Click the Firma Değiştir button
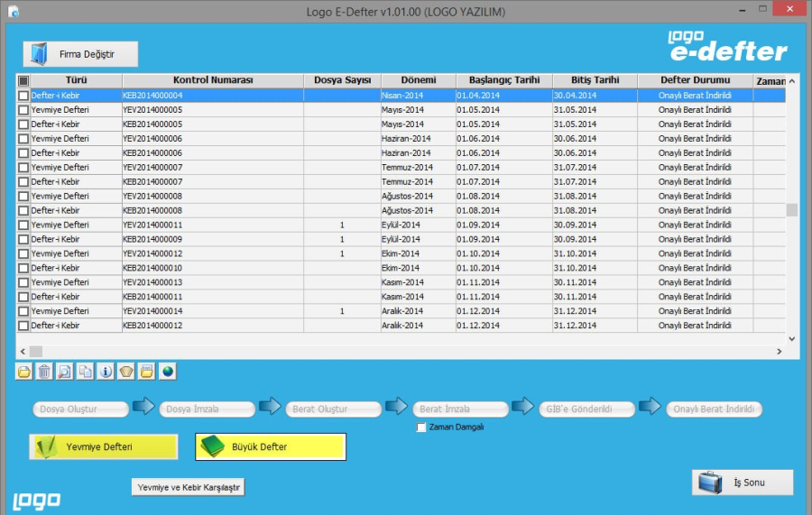This screenshot has width=812, height=515. [x=80, y=54]
